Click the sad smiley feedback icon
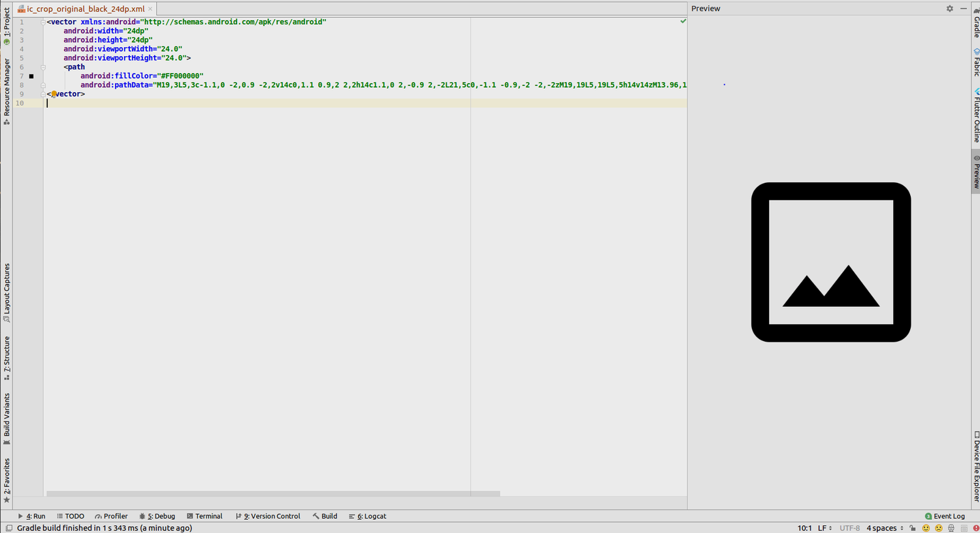Screen dimensions: 980x533 point(939,528)
